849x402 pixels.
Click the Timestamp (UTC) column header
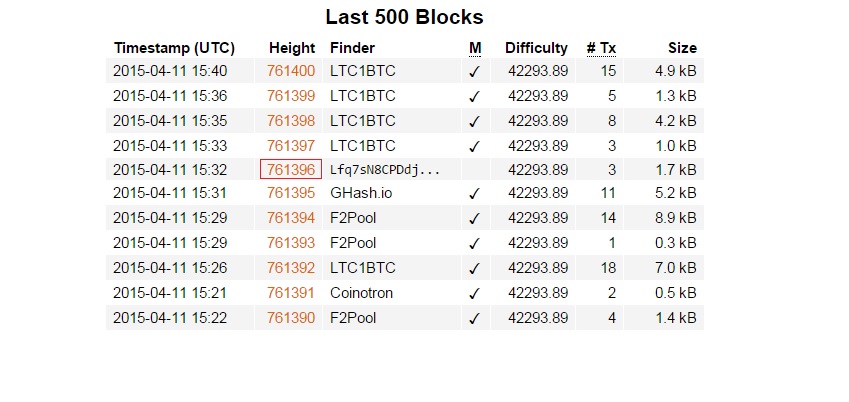174,48
